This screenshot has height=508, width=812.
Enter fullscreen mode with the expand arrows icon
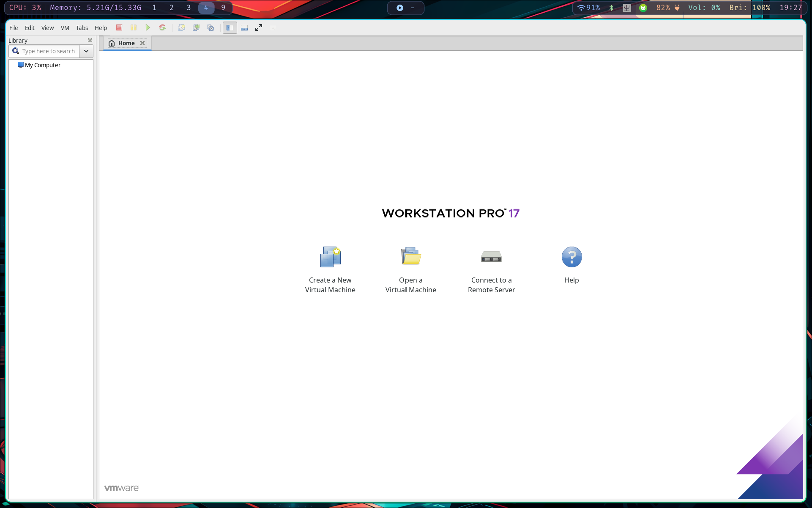pos(258,27)
